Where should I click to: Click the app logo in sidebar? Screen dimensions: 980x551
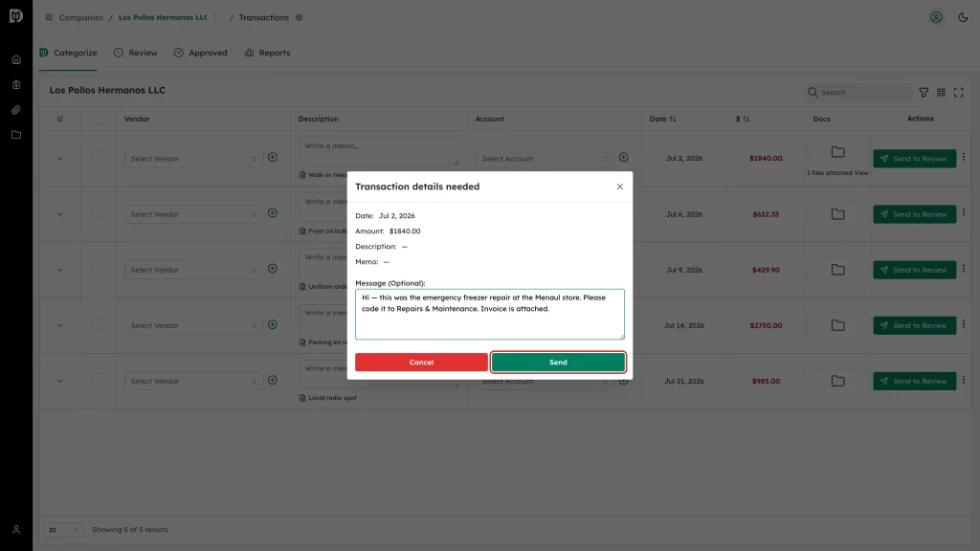(x=16, y=15)
